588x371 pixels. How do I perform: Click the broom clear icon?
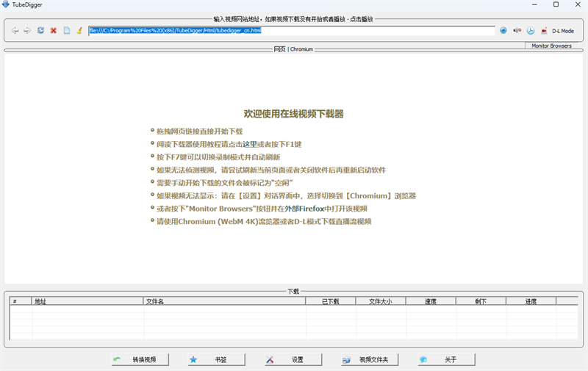coord(79,31)
